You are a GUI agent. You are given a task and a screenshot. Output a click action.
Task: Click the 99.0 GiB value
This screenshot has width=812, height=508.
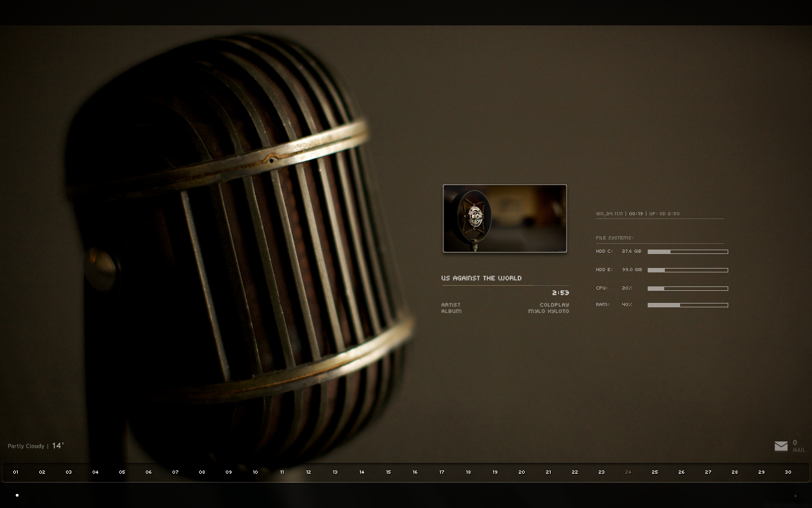coord(632,270)
